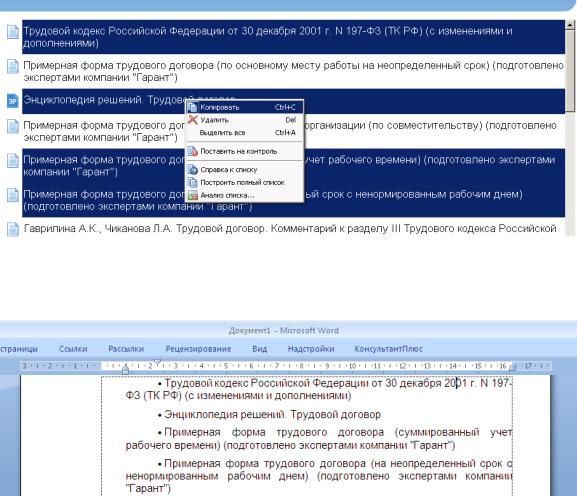Click the Word horizontal ruler
This screenshot has width=577, height=496.
[286, 366]
